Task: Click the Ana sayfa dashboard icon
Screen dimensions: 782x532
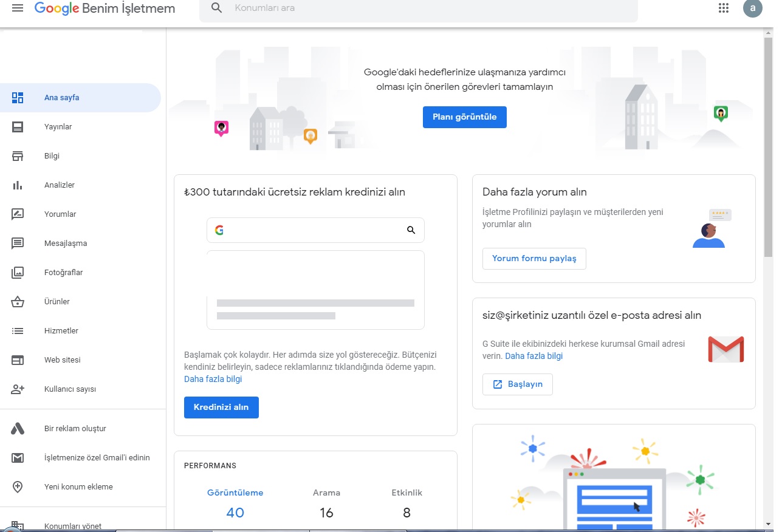Action: 18,98
